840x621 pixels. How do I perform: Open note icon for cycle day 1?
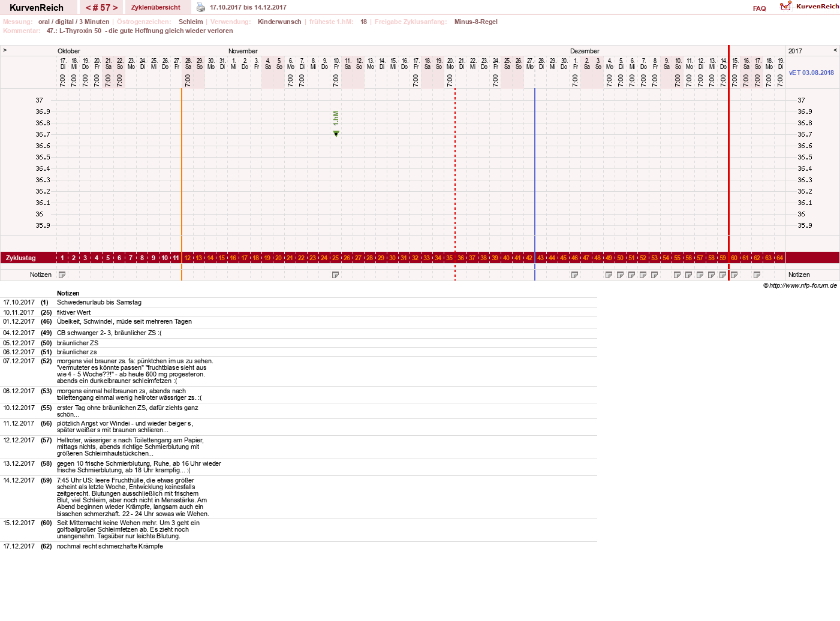point(62,275)
